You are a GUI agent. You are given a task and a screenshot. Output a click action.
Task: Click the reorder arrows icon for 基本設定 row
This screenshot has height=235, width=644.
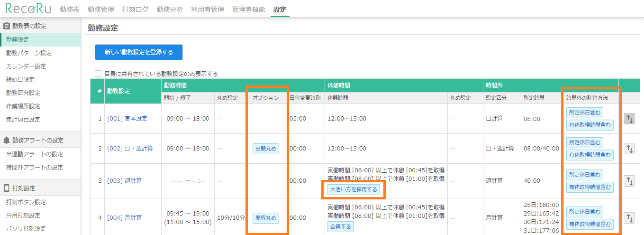point(629,119)
